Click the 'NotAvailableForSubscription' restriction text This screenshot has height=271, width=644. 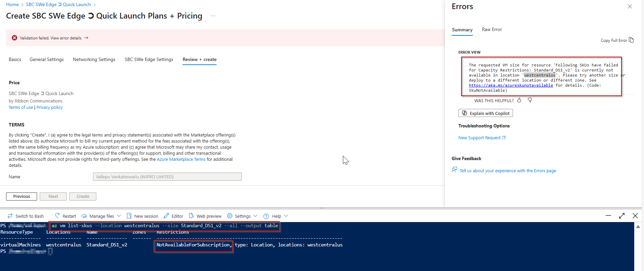pos(193,245)
